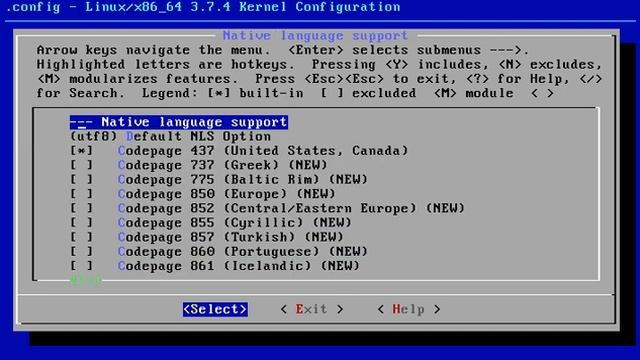Viewport: 640px width, 360px height.
Task: Click the 'Codepage 437 (United States, Canada)' label
Action: 263,151
